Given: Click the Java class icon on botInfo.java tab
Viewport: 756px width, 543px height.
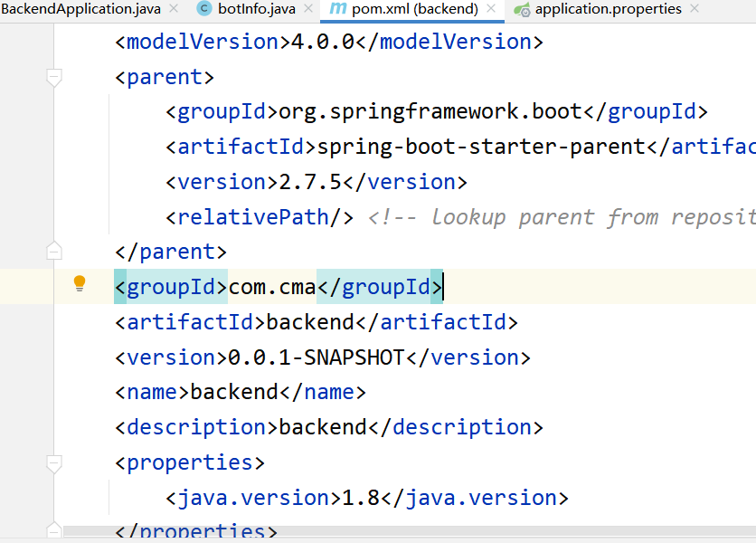Looking at the screenshot, I should point(203,9).
